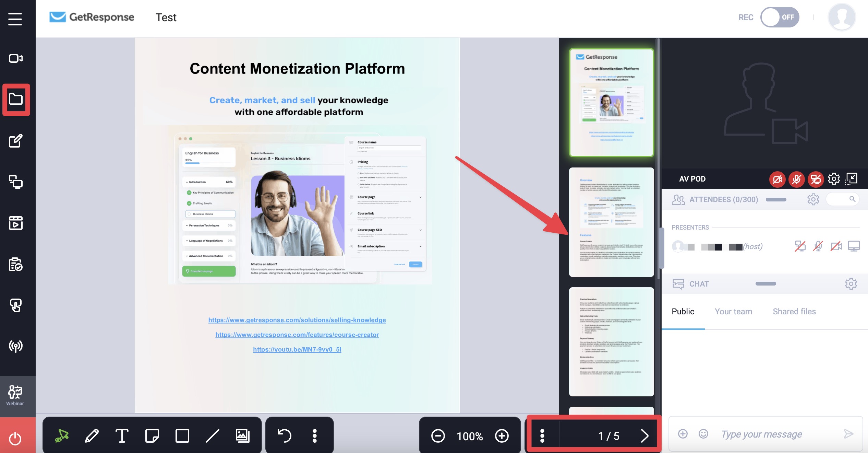Collapse the ATTENDEES panel handle

point(776,199)
